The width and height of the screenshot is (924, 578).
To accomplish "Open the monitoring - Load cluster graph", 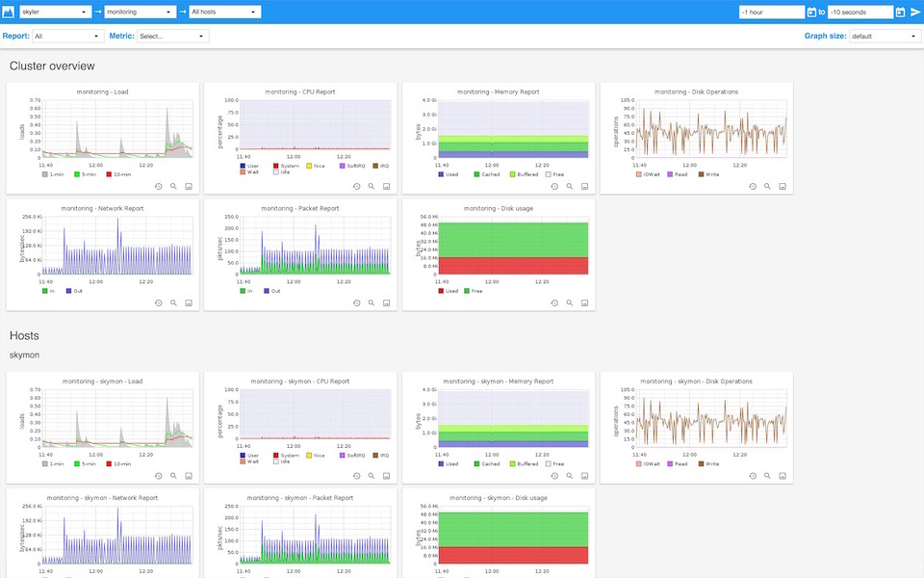I will coord(103,133).
